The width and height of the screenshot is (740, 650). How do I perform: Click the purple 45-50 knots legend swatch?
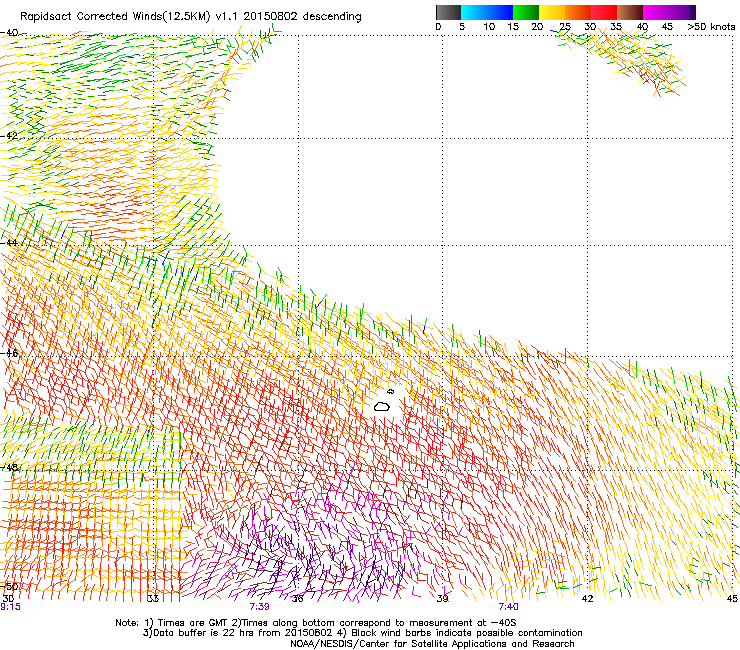tap(682, 12)
